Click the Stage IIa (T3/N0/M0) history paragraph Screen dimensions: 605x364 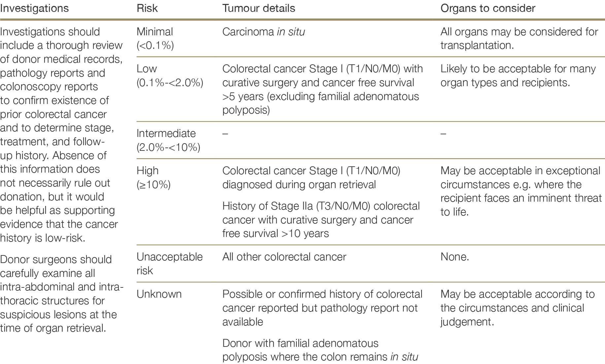[x=321, y=219]
